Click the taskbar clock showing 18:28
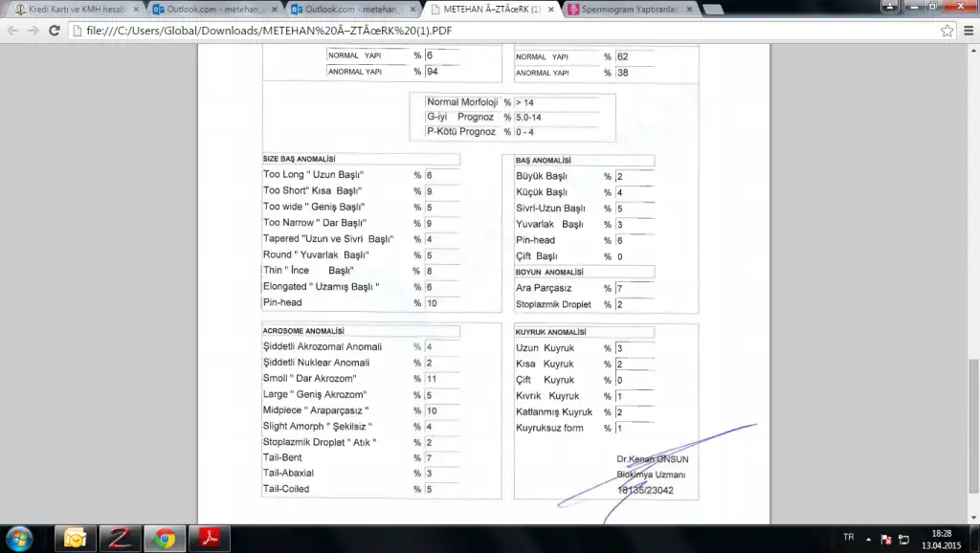 (x=940, y=539)
